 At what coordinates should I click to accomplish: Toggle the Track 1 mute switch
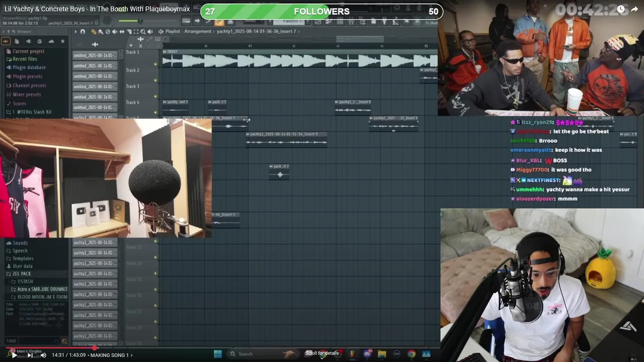155,64
